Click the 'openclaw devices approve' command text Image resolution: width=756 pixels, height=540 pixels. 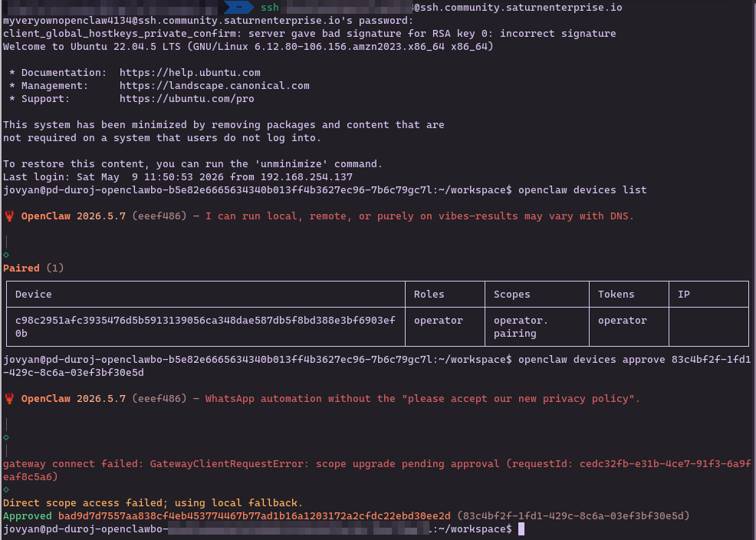(x=592, y=360)
